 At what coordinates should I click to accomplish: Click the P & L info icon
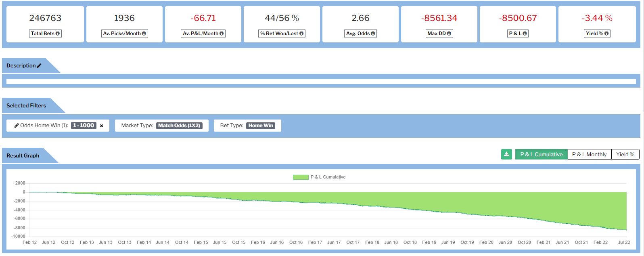(525, 34)
